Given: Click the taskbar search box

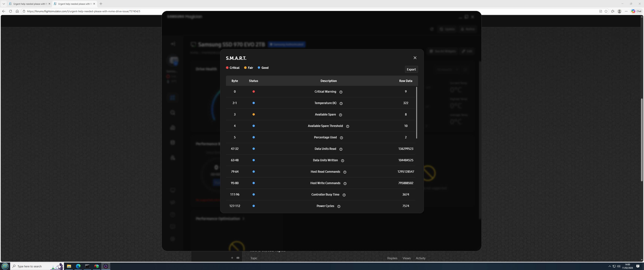Looking at the screenshot, I should [x=37, y=266].
